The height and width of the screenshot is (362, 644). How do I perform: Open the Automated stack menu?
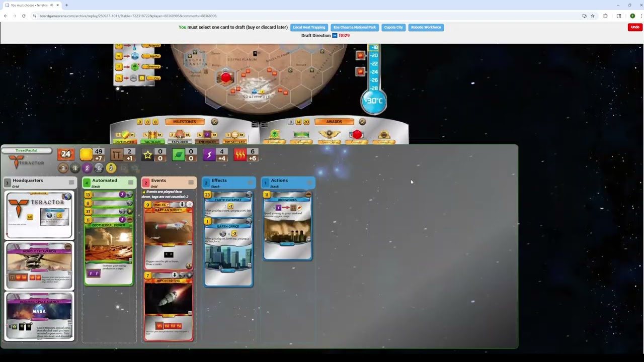coord(130,182)
